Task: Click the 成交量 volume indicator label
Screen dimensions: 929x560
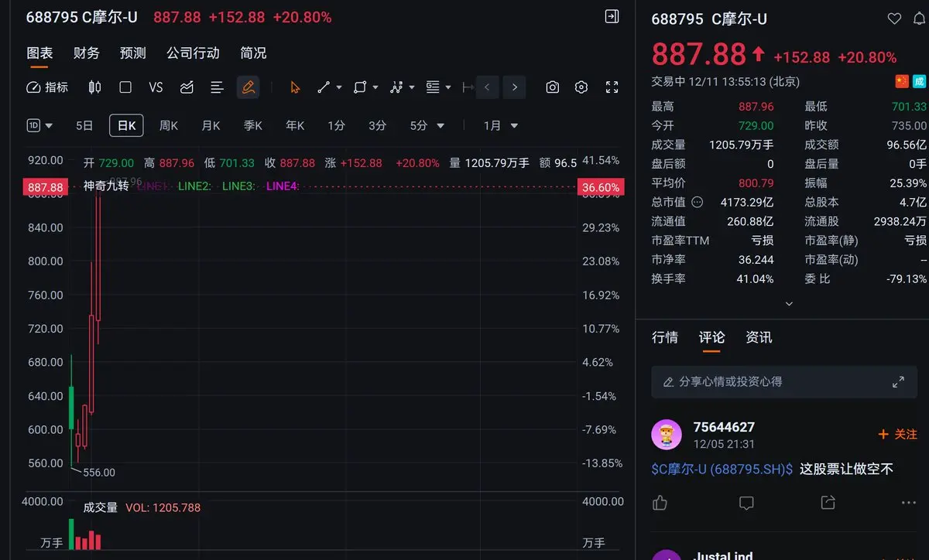Action: pyautogui.click(x=101, y=507)
